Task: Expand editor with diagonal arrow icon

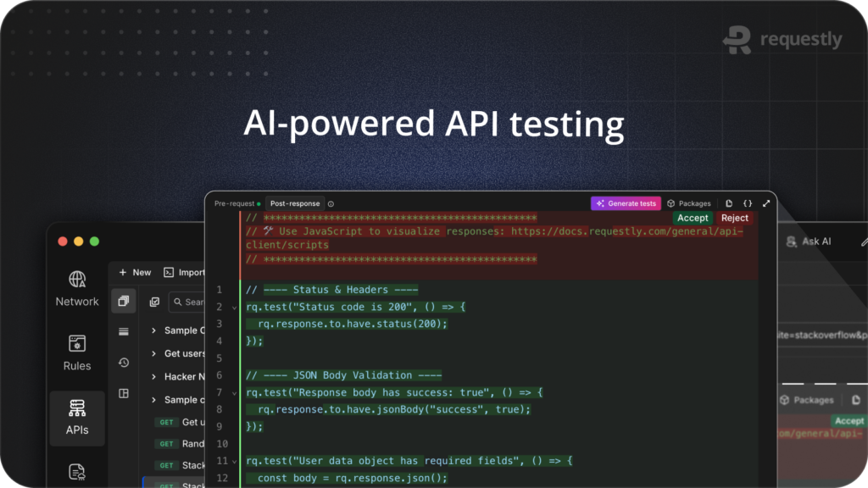Action: (x=766, y=202)
